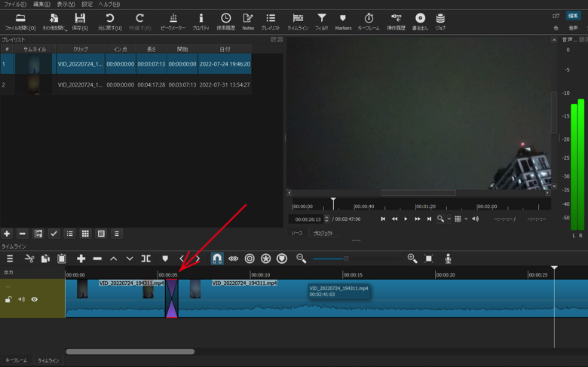Switch to ソース tab

[296, 233]
